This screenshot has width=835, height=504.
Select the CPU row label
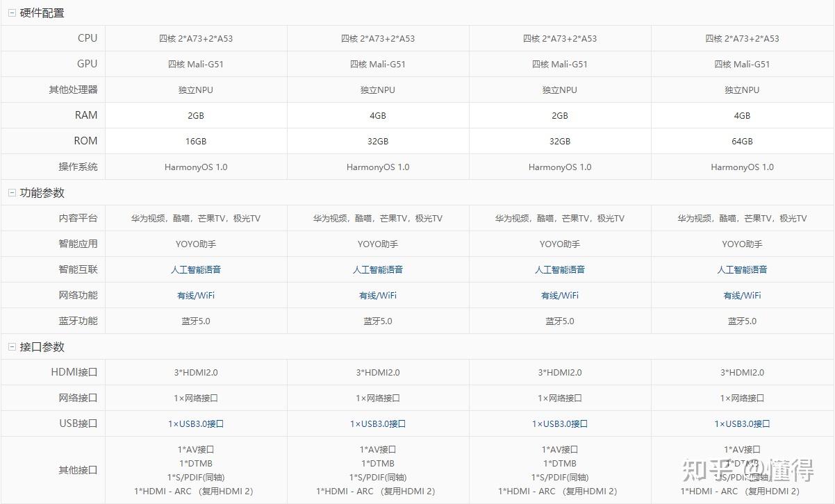click(x=88, y=38)
